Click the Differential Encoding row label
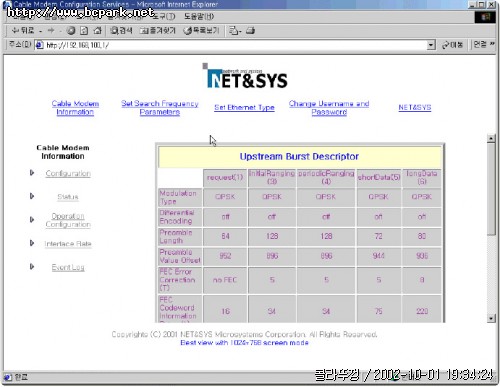 click(180, 217)
